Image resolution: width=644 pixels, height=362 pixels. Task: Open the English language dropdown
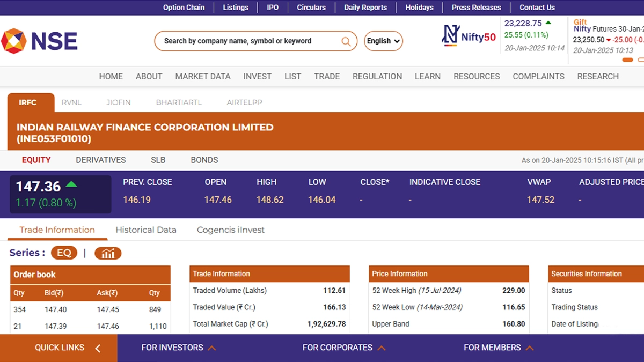coord(383,41)
